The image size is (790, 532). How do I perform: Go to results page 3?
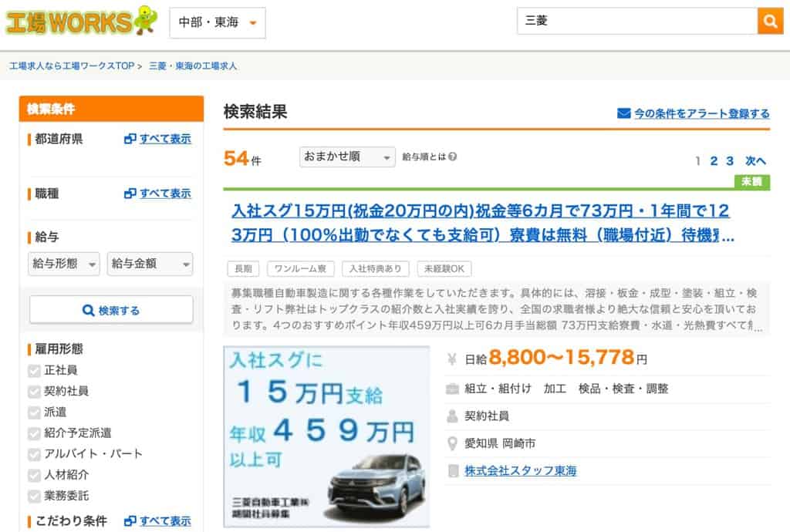pyautogui.click(x=730, y=161)
